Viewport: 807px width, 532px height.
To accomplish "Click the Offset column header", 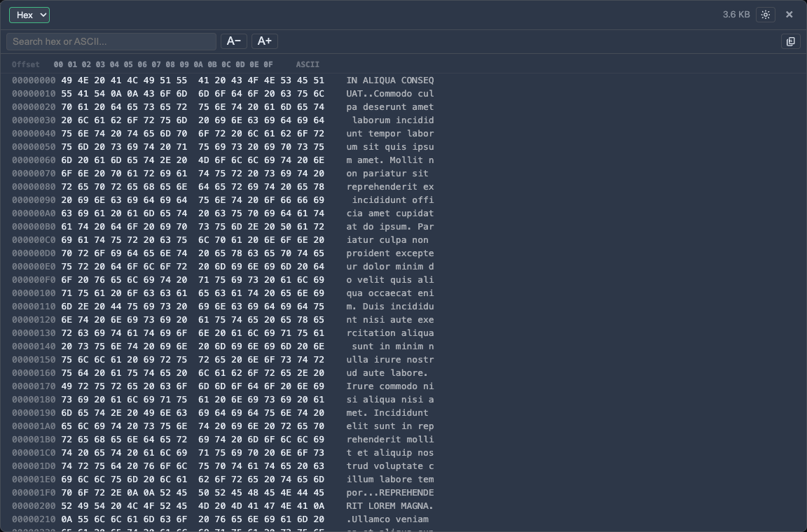I will coord(26,64).
